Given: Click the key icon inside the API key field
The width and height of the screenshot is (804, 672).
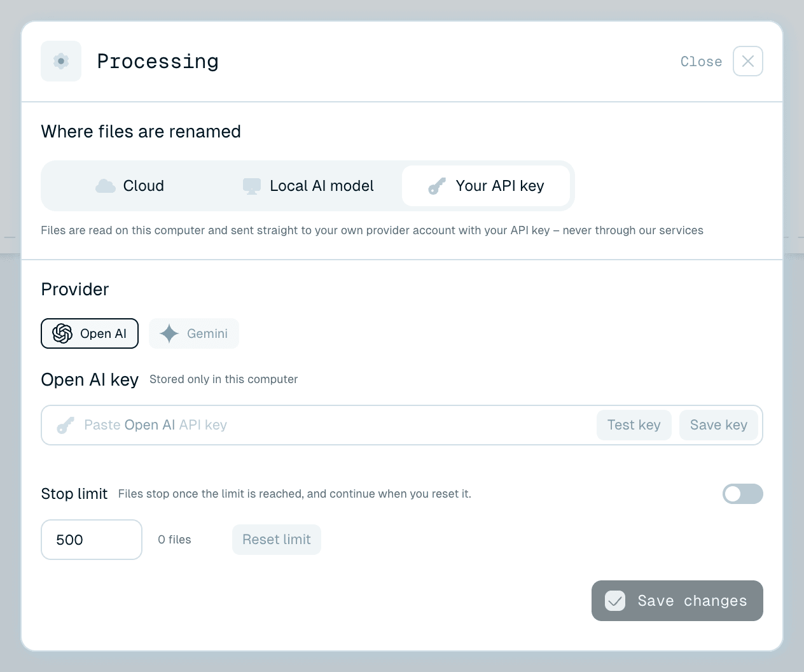Looking at the screenshot, I should point(66,425).
